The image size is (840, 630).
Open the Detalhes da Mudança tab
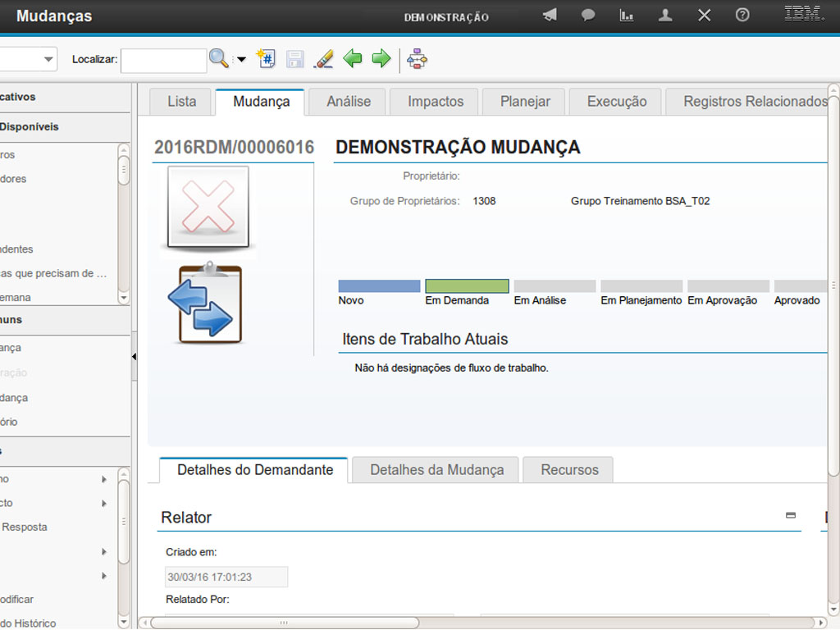coord(436,470)
